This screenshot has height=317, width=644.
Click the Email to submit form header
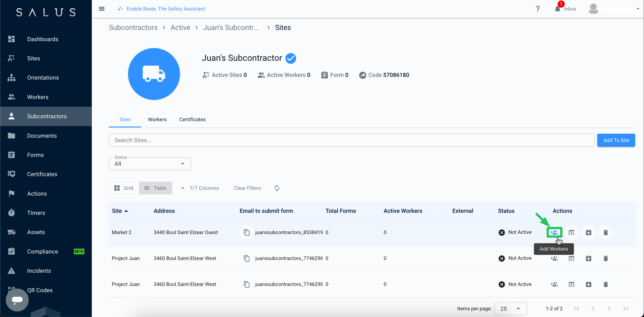(x=266, y=211)
